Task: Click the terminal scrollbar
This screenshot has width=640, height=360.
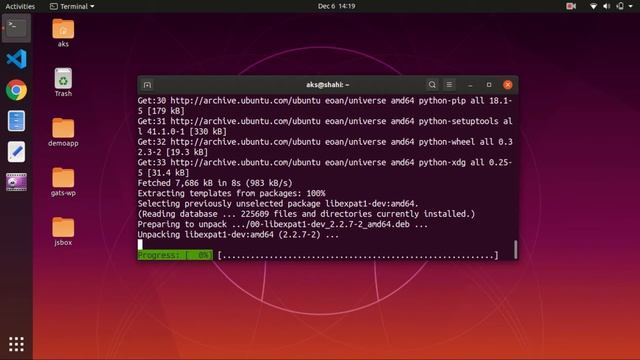Action: tap(516, 249)
